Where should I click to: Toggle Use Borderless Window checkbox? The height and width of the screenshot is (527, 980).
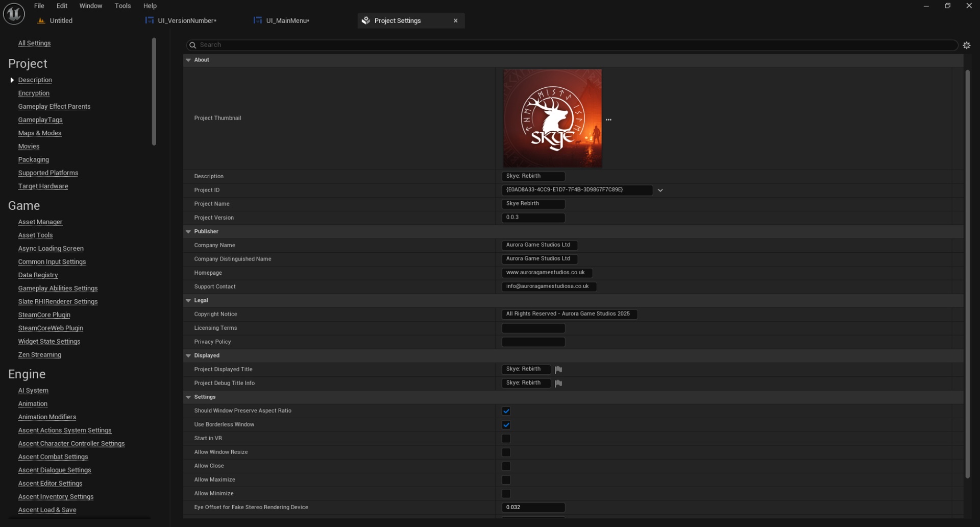506,424
